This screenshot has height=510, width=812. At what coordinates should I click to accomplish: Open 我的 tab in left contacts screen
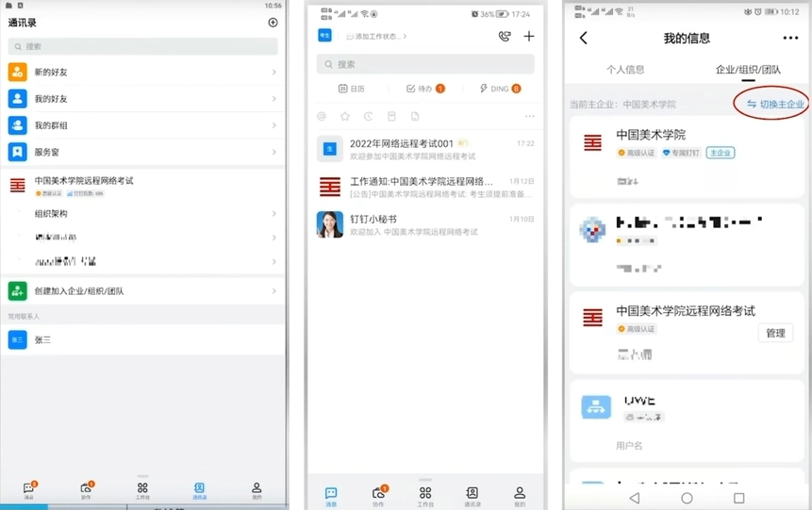[x=257, y=491]
